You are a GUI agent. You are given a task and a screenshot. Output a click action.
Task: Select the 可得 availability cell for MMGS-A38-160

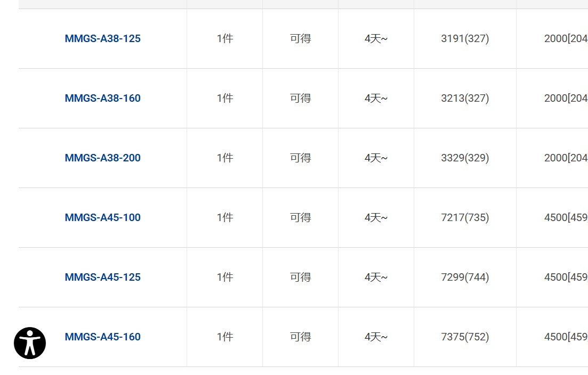[x=300, y=98]
